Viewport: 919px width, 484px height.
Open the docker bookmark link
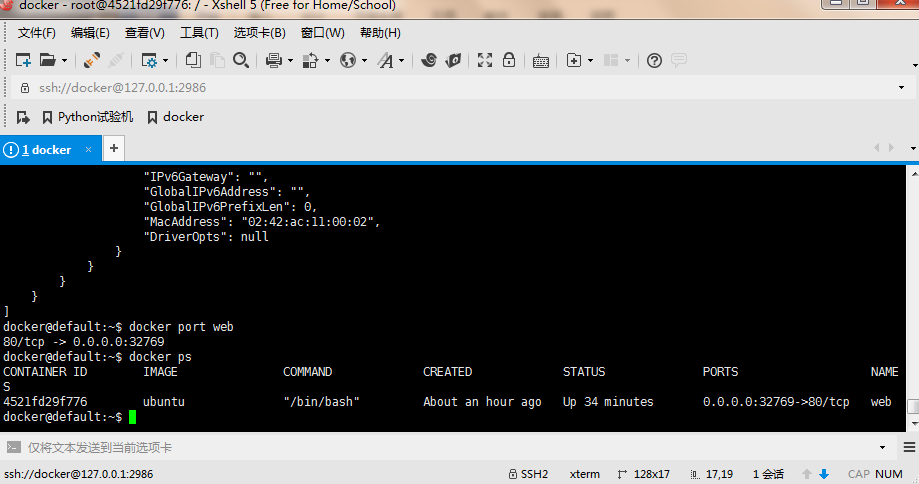point(176,117)
